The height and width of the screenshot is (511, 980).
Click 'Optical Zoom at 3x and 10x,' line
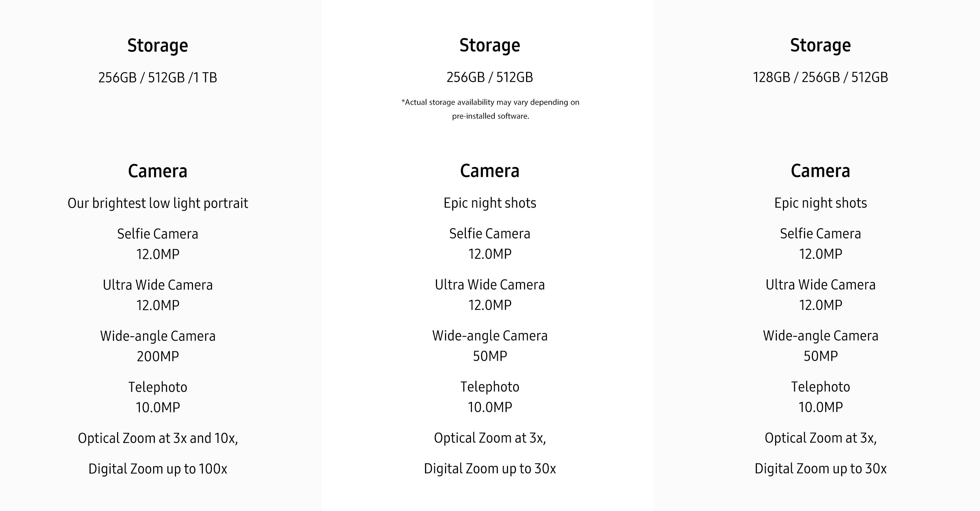tap(158, 438)
